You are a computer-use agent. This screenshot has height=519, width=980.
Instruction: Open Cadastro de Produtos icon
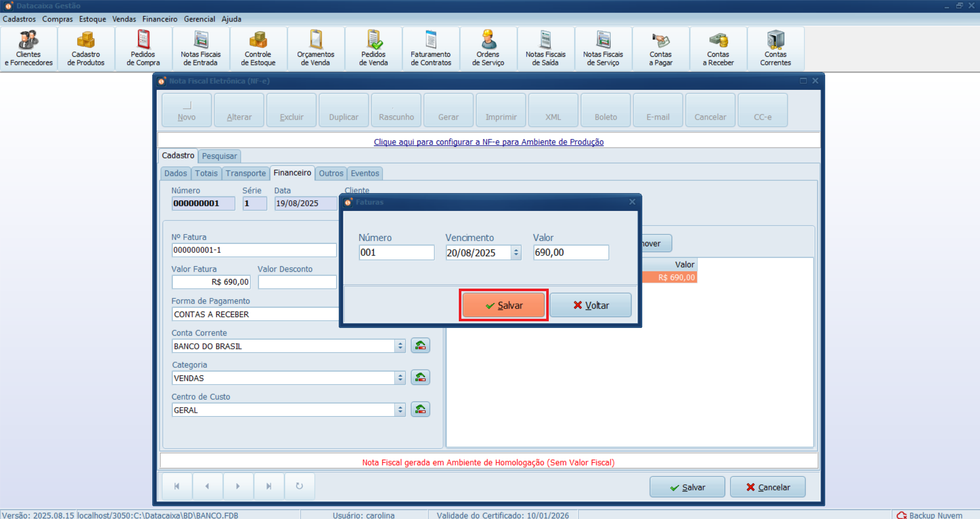[x=86, y=49]
